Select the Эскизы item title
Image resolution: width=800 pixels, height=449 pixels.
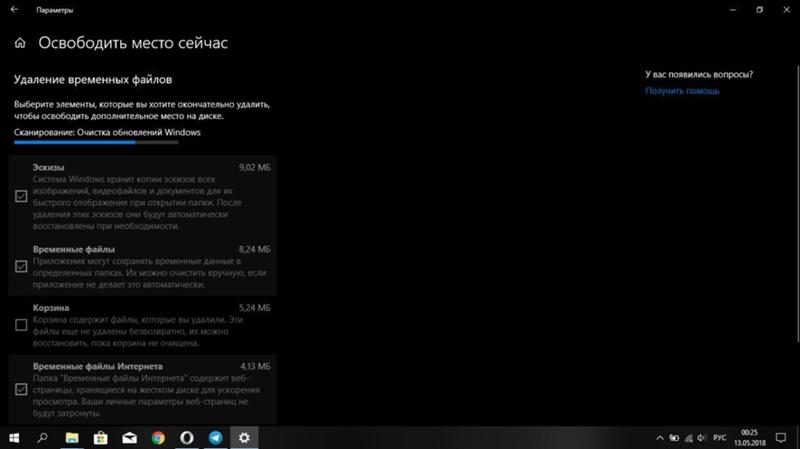pos(48,167)
